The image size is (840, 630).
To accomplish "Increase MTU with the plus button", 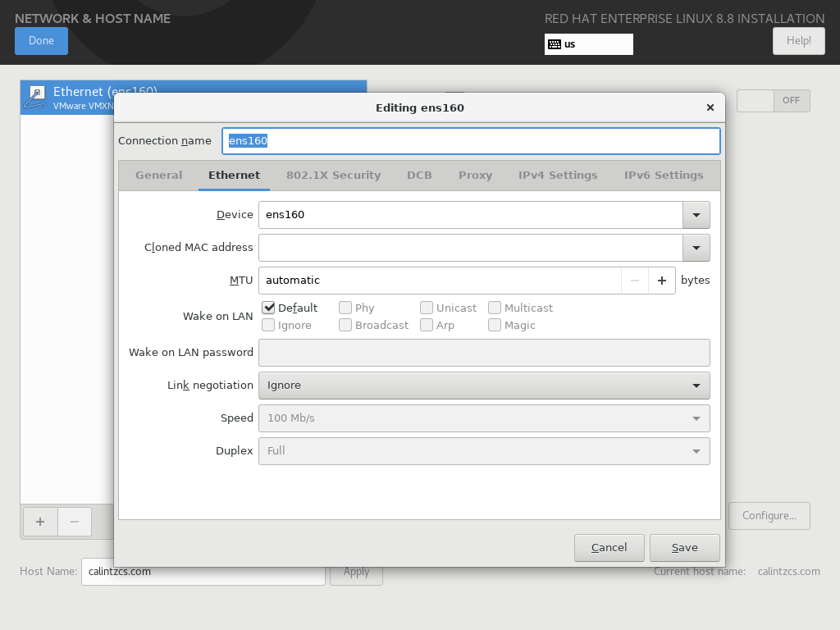I will pos(662,281).
